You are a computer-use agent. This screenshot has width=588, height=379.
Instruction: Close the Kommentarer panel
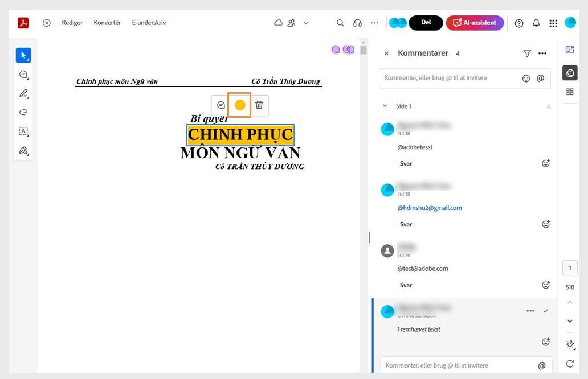tap(386, 53)
